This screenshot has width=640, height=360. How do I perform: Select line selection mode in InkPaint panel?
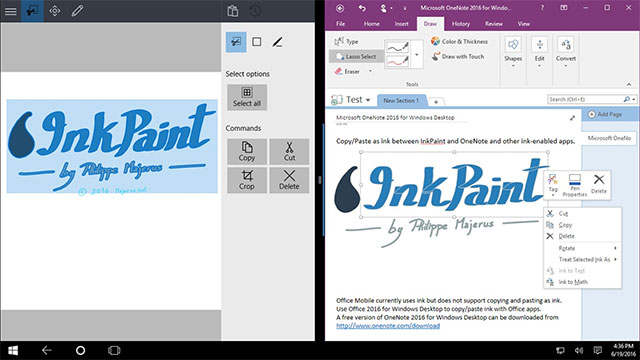coord(278,42)
